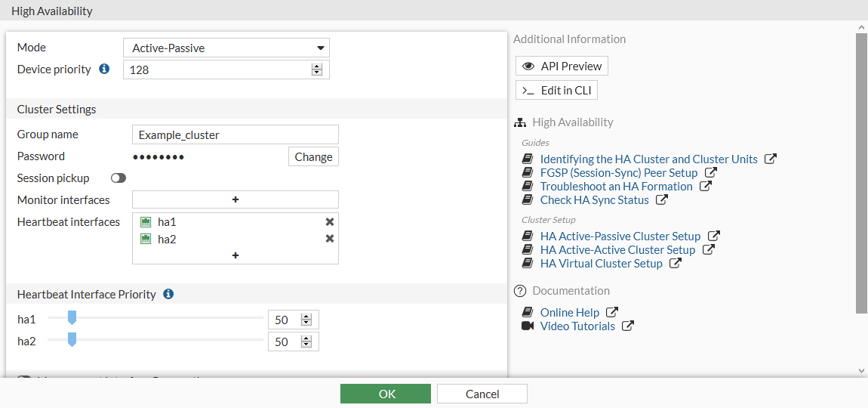Open HA Active-Passive Cluster Setup guide

click(620, 236)
